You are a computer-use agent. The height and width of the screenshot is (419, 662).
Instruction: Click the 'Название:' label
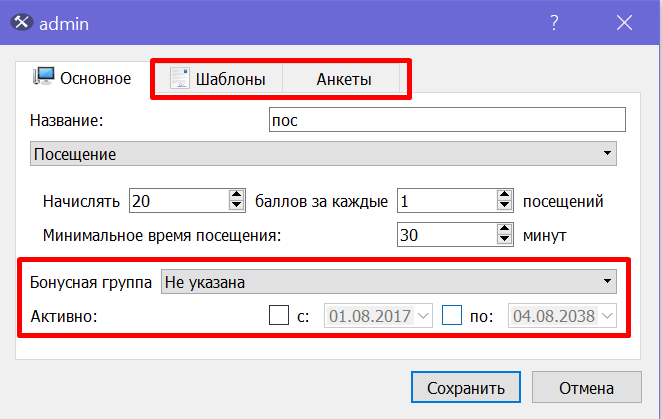(x=67, y=121)
